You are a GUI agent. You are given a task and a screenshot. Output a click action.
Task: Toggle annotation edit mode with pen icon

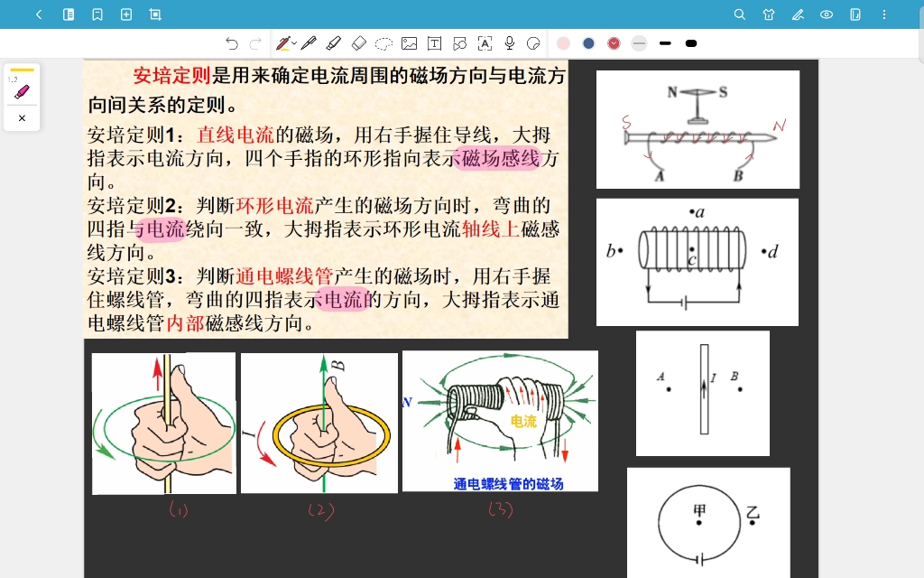point(798,14)
